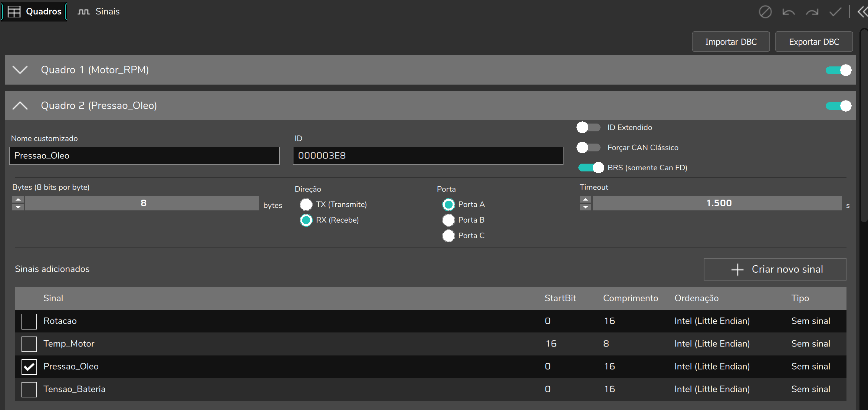The image size is (868, 410).
Task: Disable the Quadro 1 enable switch
Action: pyautogui.click(x=838, y=70)
